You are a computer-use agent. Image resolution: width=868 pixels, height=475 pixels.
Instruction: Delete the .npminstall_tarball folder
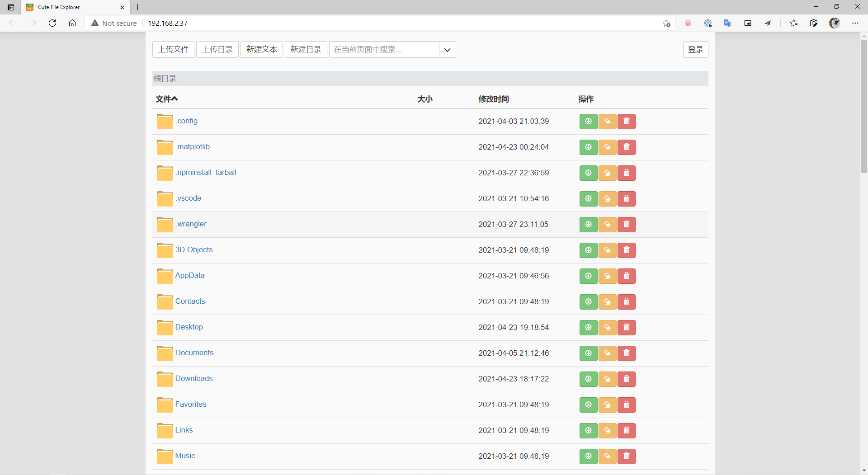coord(626,173)
